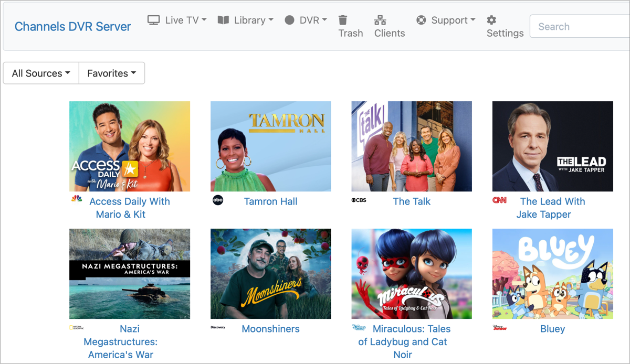Screen dimensions: 630x364
Task: Open Clients via the network icon
Action: point(380,20)
